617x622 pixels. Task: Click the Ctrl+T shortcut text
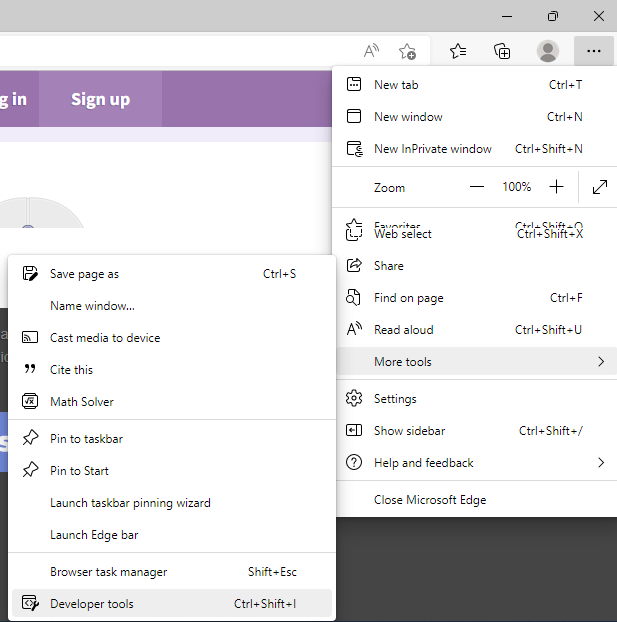pos(565,84)
